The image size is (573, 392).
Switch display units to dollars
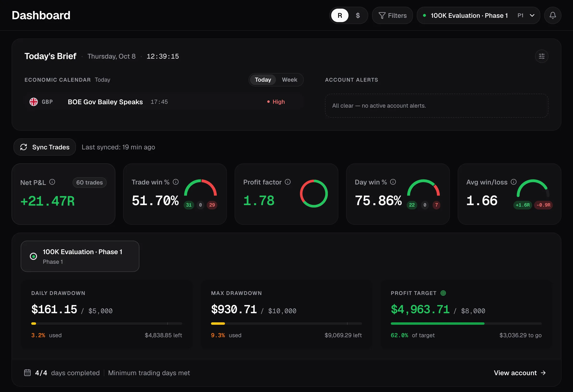point(358,16)
